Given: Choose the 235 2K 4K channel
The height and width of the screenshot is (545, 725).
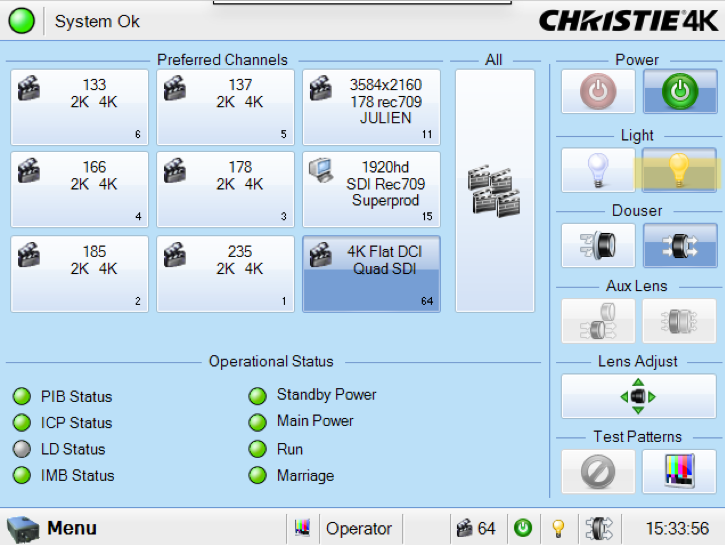Looking at the screenshot, I should click(x=225, y=274).
